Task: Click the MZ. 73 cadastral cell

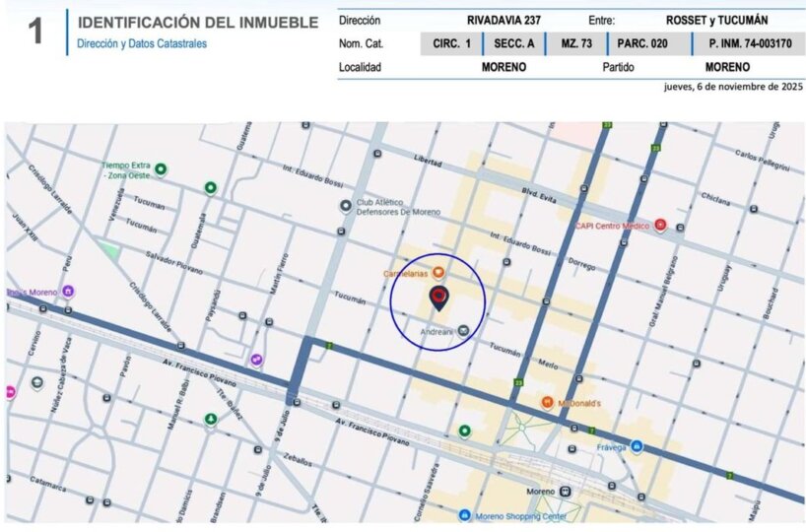Action: click(x=574, y=43)
